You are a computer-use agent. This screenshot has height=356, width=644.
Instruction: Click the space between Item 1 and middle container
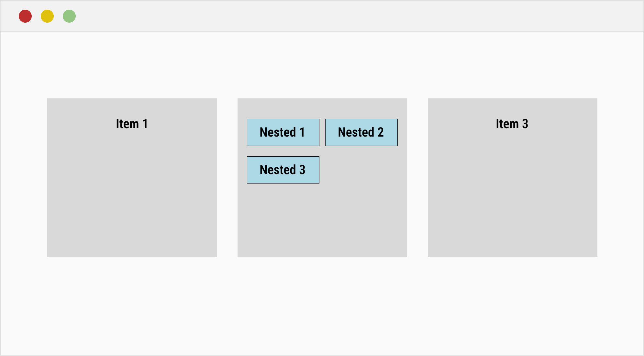[227, 178]
